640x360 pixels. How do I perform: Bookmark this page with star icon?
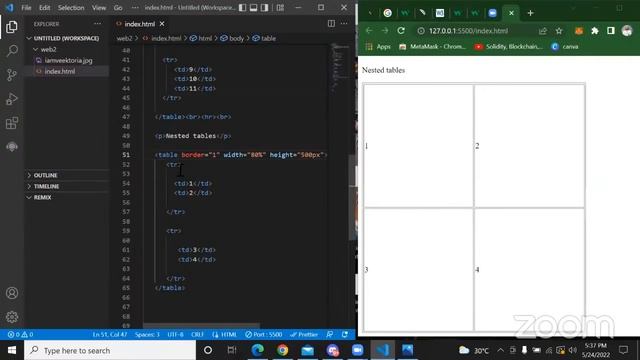(x=559, y=31)
